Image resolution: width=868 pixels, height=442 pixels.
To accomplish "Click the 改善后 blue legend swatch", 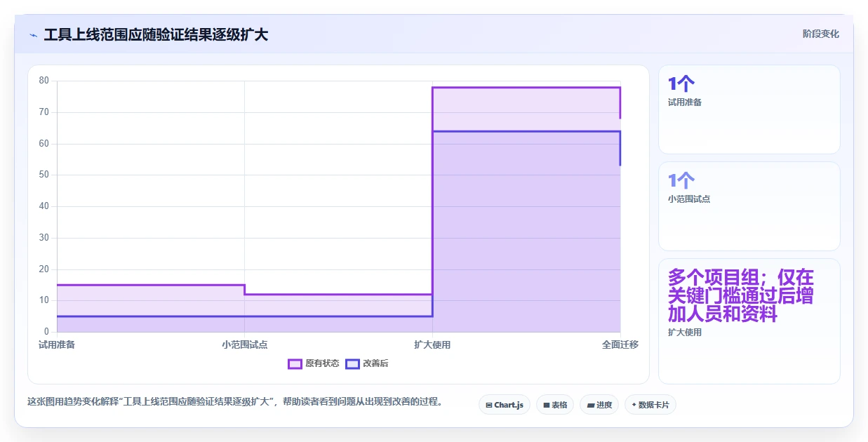I will pos(352,363).
